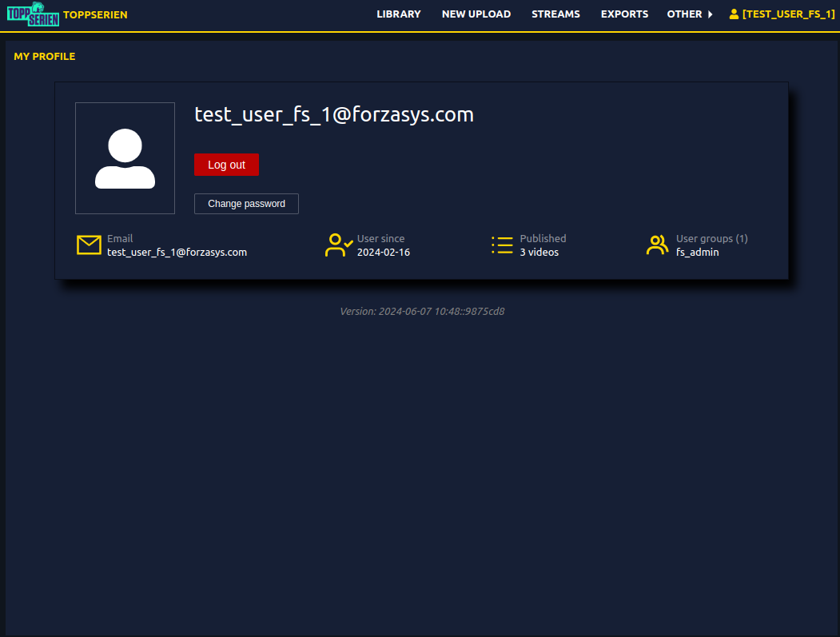Click the 'Published' list icon
This screenshot has width=840, height=637.
pyautogui.click(x=501, y=245)
